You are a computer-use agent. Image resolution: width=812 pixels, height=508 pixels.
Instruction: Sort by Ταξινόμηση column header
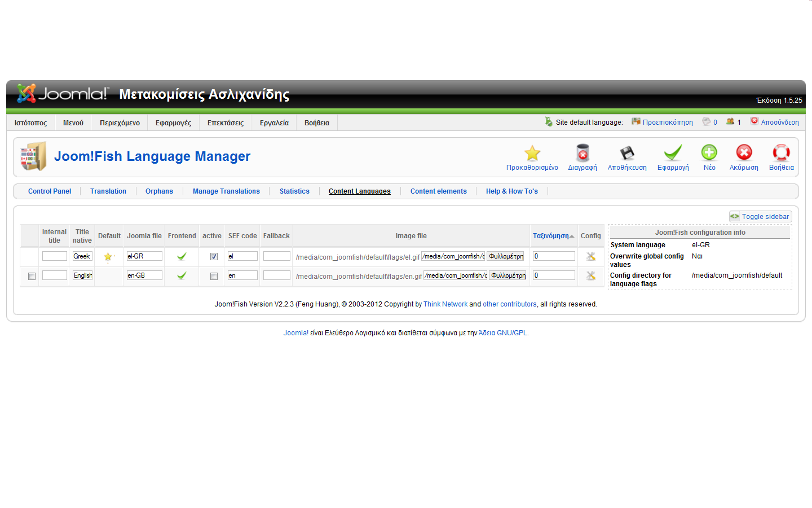coord(551,236)
